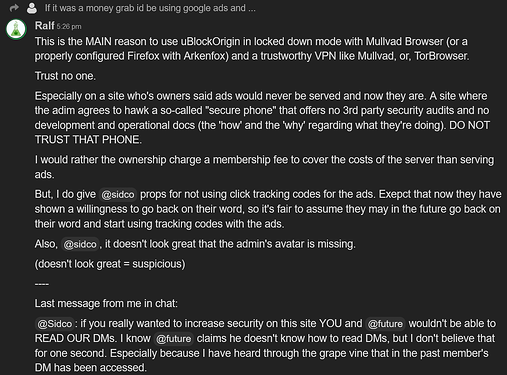Click the "(doesn't look great = suspicious)" line

click(x=110, y=264)
